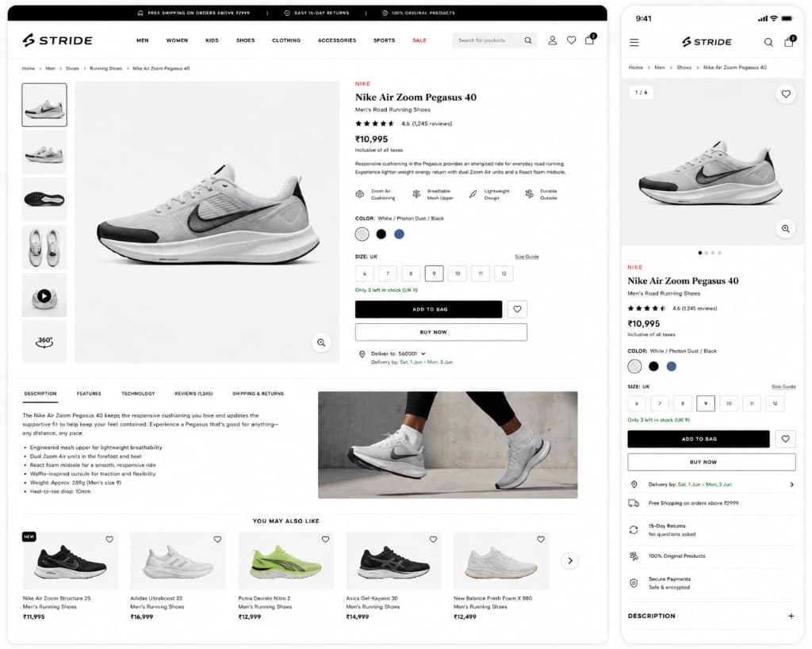Open the SALE navigation link
812x649 pixels.
click(x=419, y=40)
